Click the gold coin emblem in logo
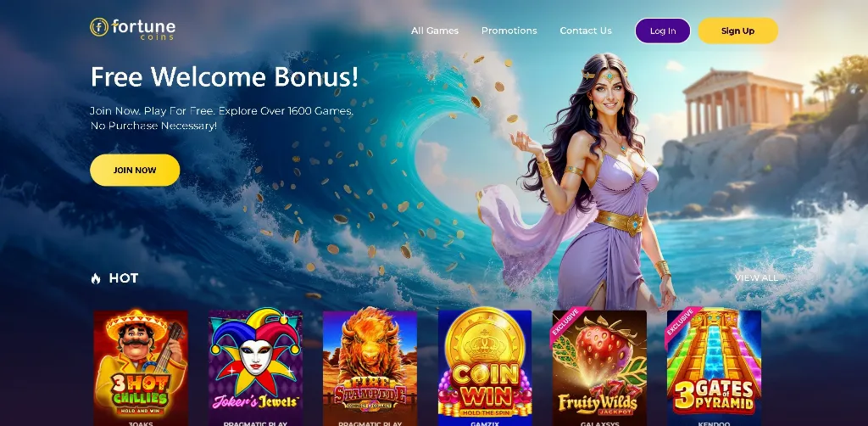Screen dimensions: 868x426 (99, 26)
